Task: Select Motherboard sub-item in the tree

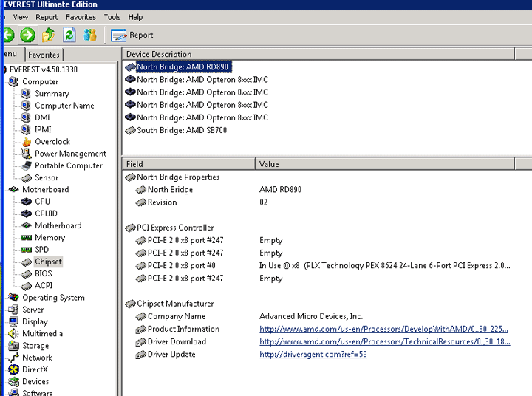Action: pos(58,225)
